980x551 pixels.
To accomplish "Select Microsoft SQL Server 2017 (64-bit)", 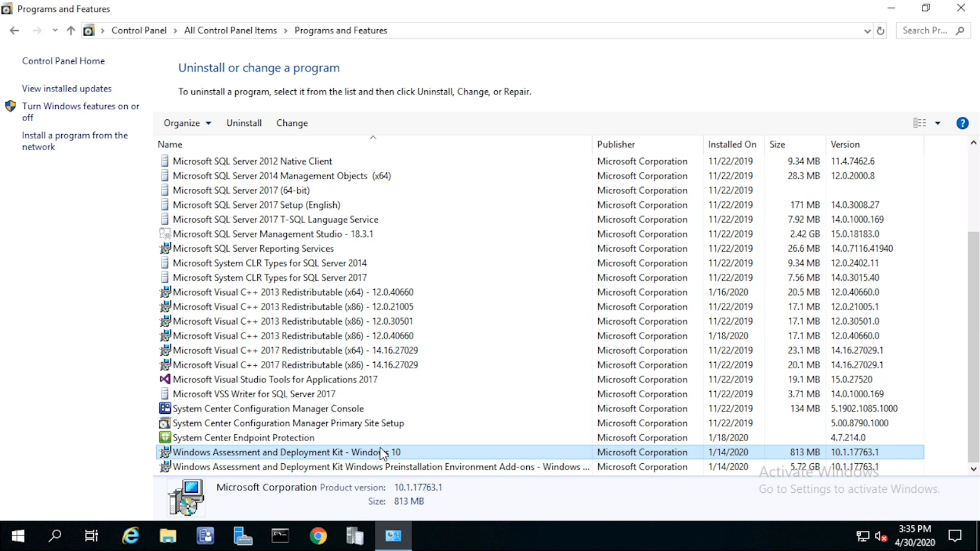I will tap(241, 190).
